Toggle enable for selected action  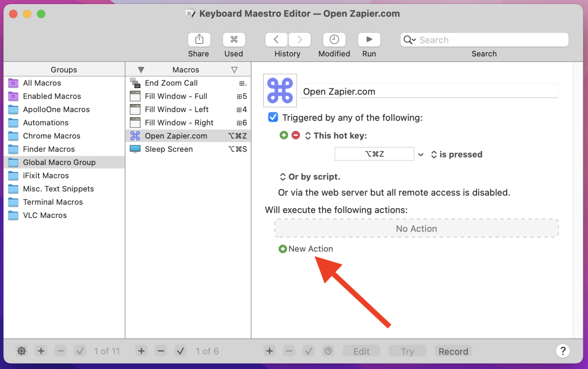click(309, 351)
